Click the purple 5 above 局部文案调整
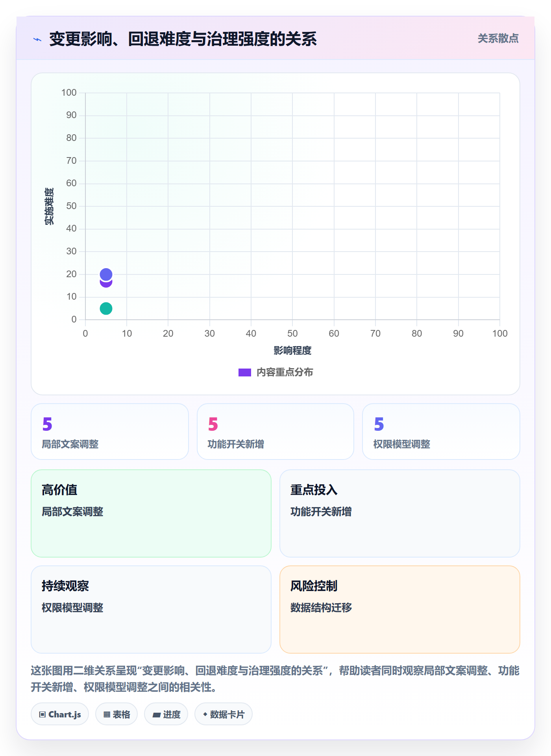The width and height of the screenshot is (551, 756). point(47,424)
